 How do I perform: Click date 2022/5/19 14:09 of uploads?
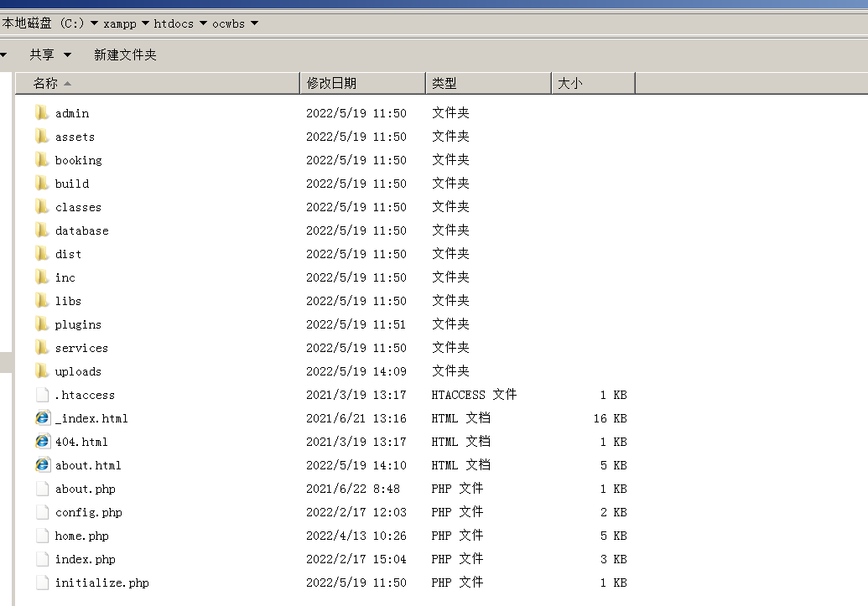click(356, 371)
